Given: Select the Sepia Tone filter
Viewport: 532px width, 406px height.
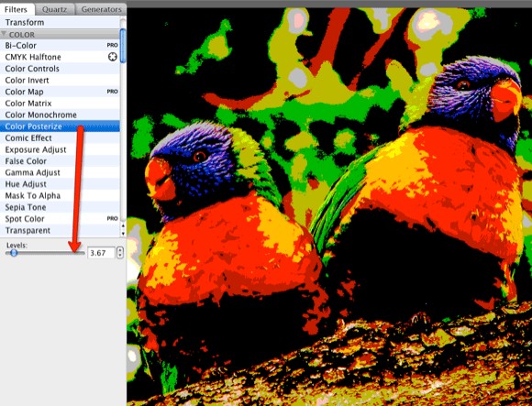Looking at the screenshot, I should [x=60, y=207].
